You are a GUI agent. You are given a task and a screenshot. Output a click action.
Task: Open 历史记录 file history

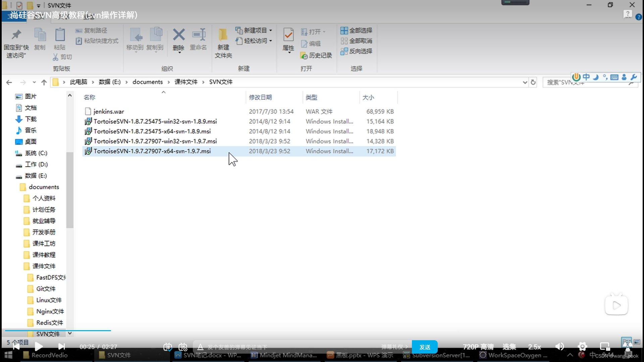(x=316, y=55)
